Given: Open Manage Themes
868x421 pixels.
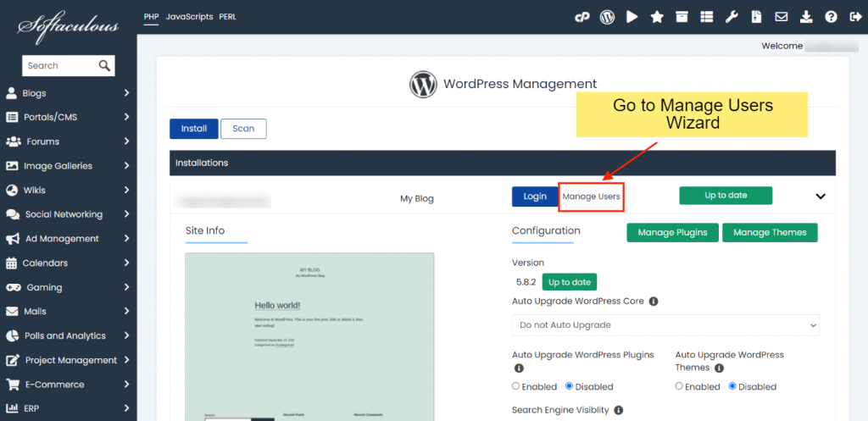Looking at the screenshot, I should click(770, 232).
